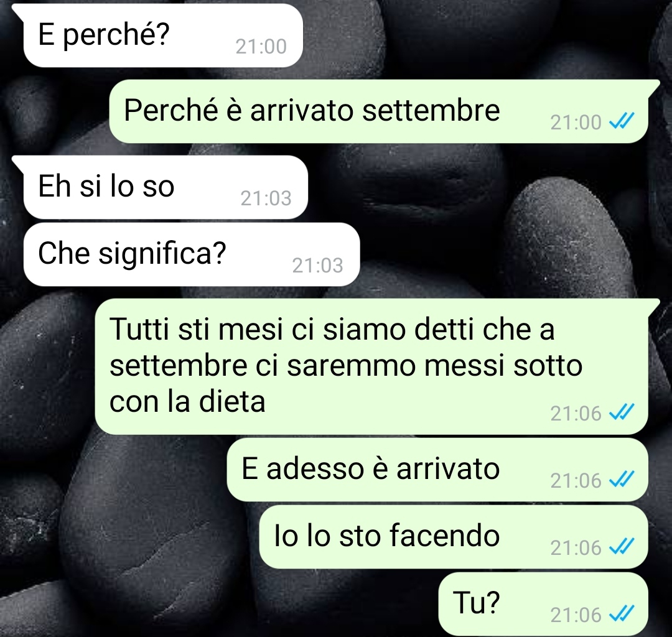Tap the 'Io lo sto facendo' message
This screenshot has width=672, height=637.
click(x=454, y=537)
